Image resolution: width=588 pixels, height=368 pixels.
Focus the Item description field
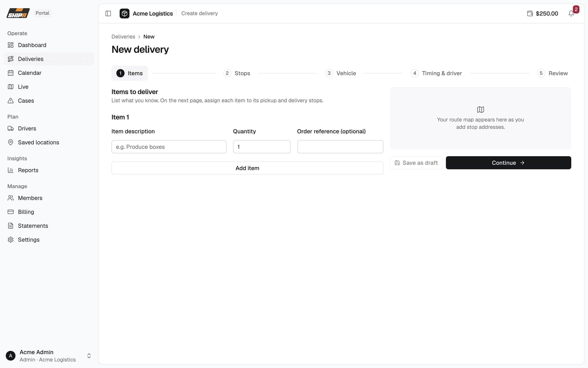[x=169, y=147]
